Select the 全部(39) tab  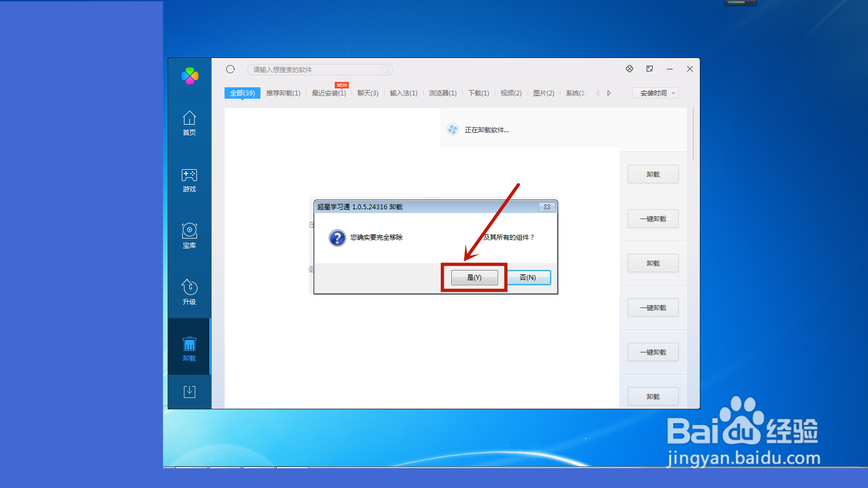pos(242,93)
